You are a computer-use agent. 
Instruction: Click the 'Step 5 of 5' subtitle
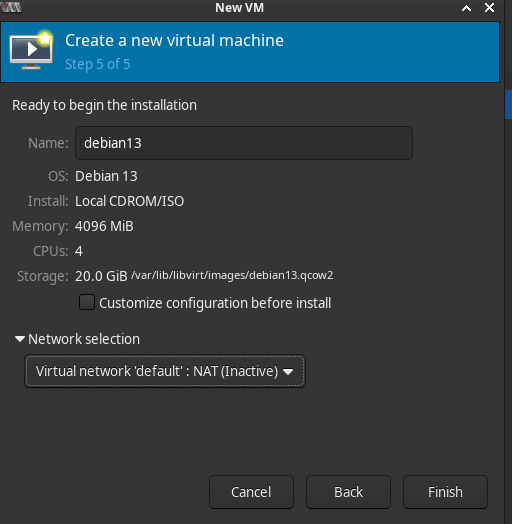coord(98,64)
